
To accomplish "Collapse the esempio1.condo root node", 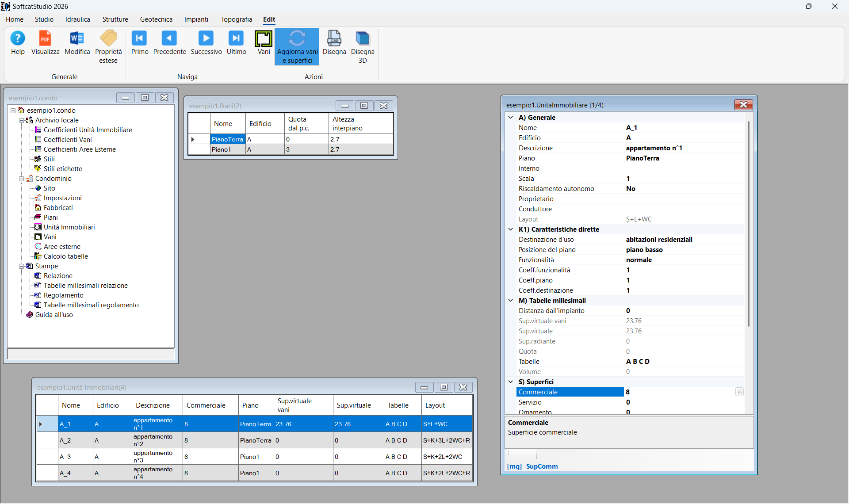I will point(13,111).
